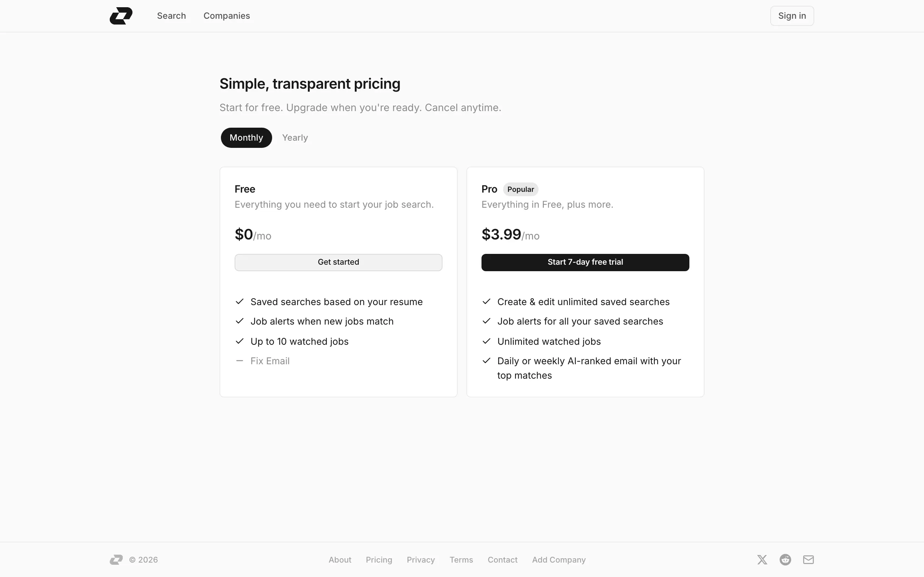Click checkmark beside Saved searches based on resume
The image size is (924, 577).
pos(239,301)
